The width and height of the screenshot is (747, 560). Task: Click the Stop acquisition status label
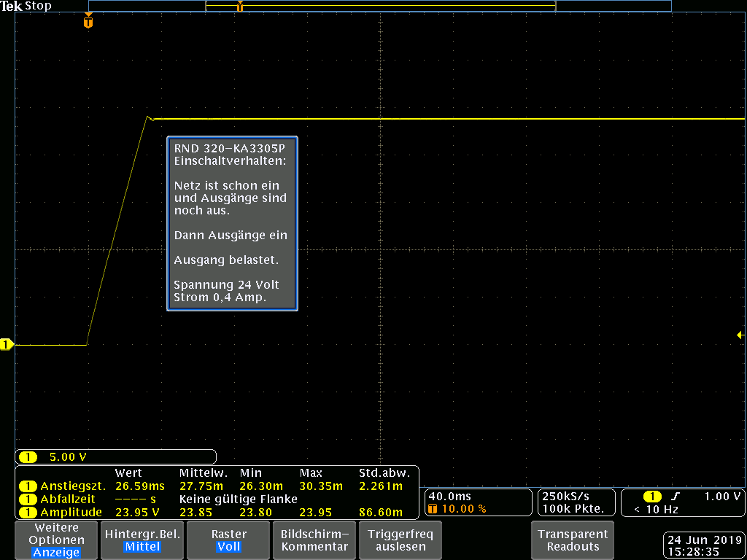(38, 6)
